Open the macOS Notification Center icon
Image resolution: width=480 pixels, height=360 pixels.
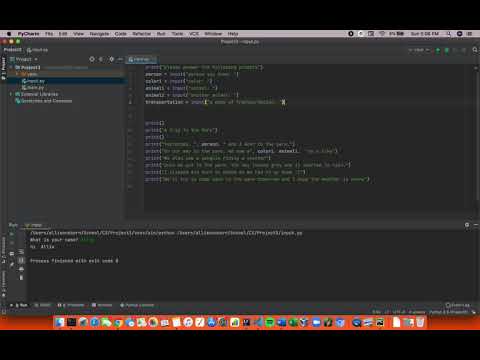pyautogui.click(x=470, y=34)
